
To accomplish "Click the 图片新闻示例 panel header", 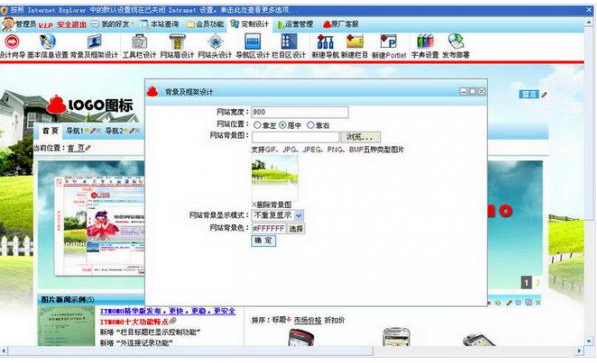I will point(91,299).
